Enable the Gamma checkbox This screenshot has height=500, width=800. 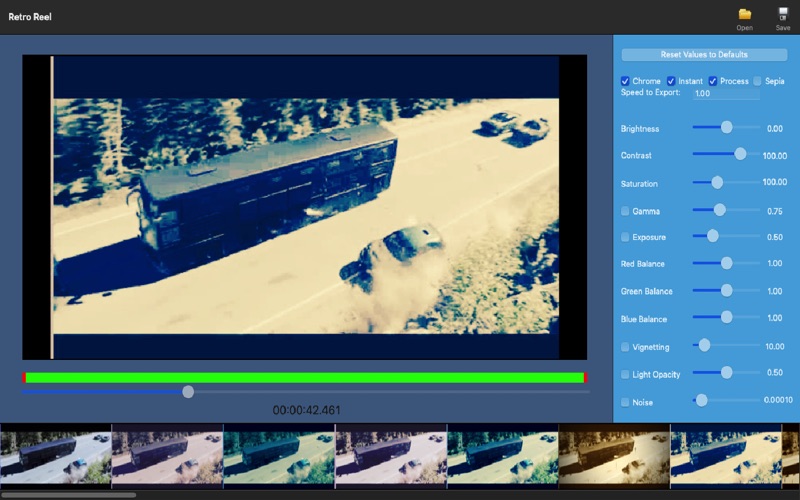tap(625, 211)
